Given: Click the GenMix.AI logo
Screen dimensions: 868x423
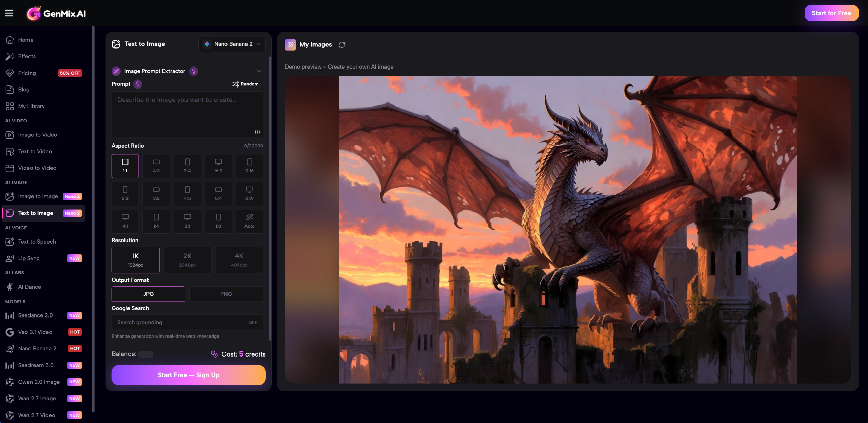Looking at the screenshot, I should pyautogui.click(x=57, y=13).
